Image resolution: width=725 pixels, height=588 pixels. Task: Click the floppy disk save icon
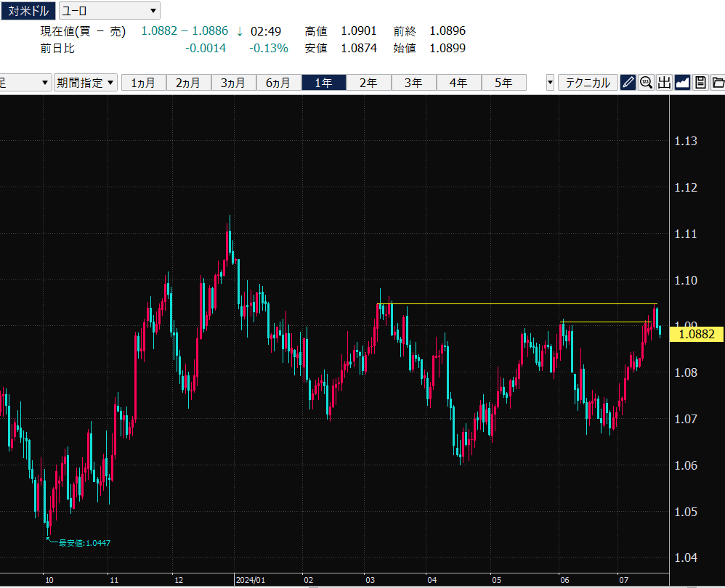[700, 83]
